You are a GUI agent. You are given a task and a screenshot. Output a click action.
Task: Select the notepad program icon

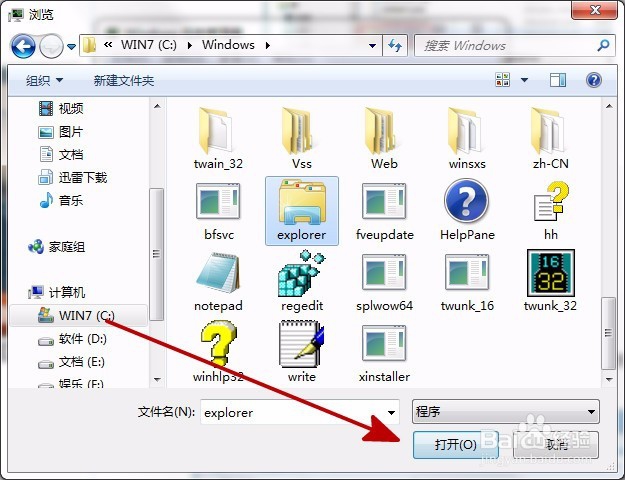(218, 281)
